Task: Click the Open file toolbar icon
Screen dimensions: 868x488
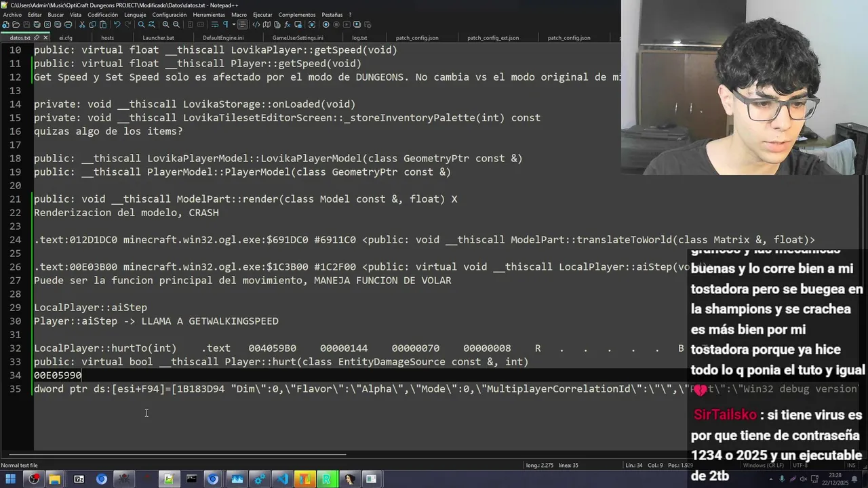Action: click(x=16, y=24)
